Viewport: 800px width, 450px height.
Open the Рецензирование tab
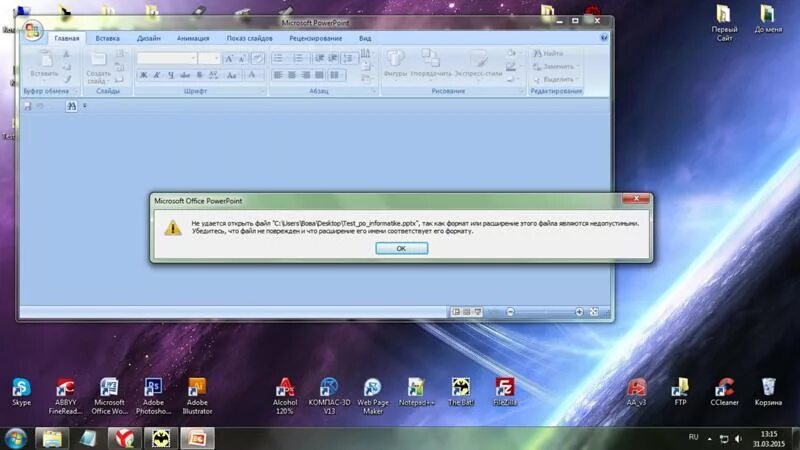tap(315, 38)
